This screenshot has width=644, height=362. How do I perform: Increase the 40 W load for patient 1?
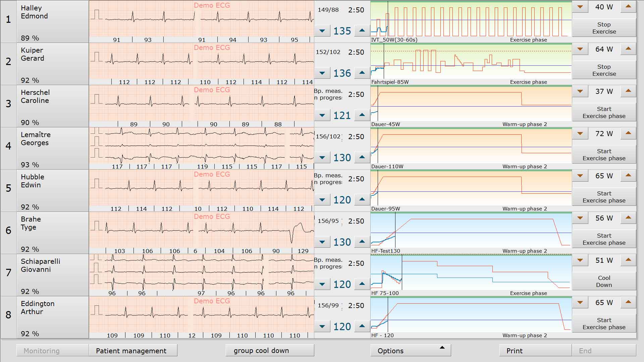[628, 7]
